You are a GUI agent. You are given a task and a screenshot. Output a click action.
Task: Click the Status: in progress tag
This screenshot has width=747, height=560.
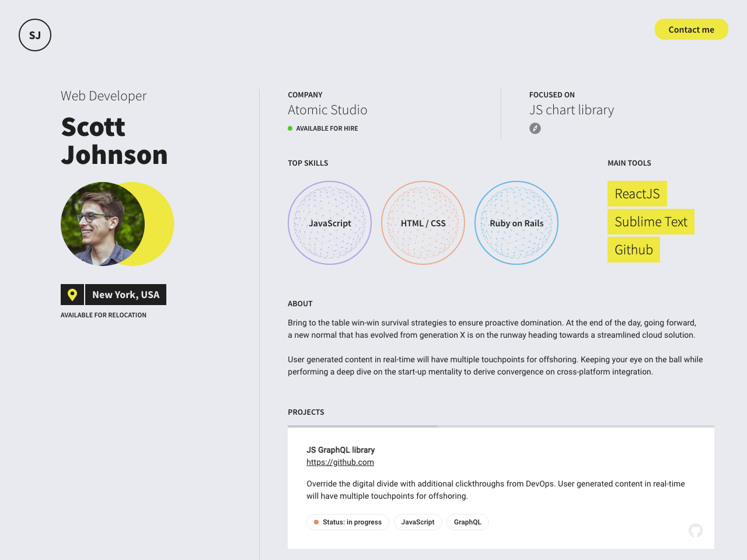click(x=348, y=522)
